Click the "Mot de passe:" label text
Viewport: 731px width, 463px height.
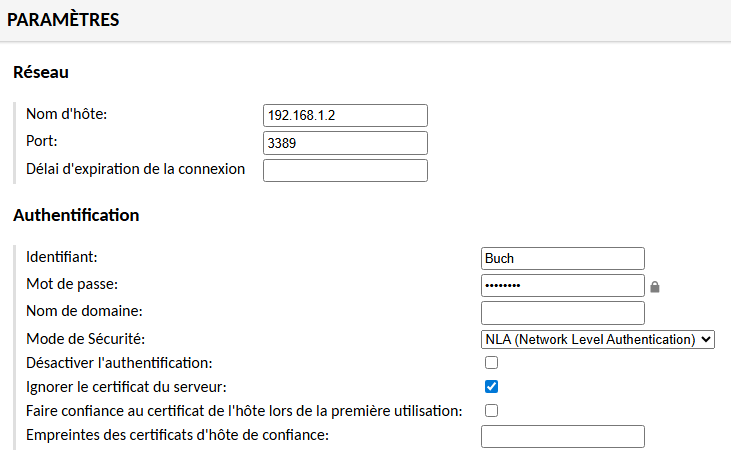pos(72,284)
